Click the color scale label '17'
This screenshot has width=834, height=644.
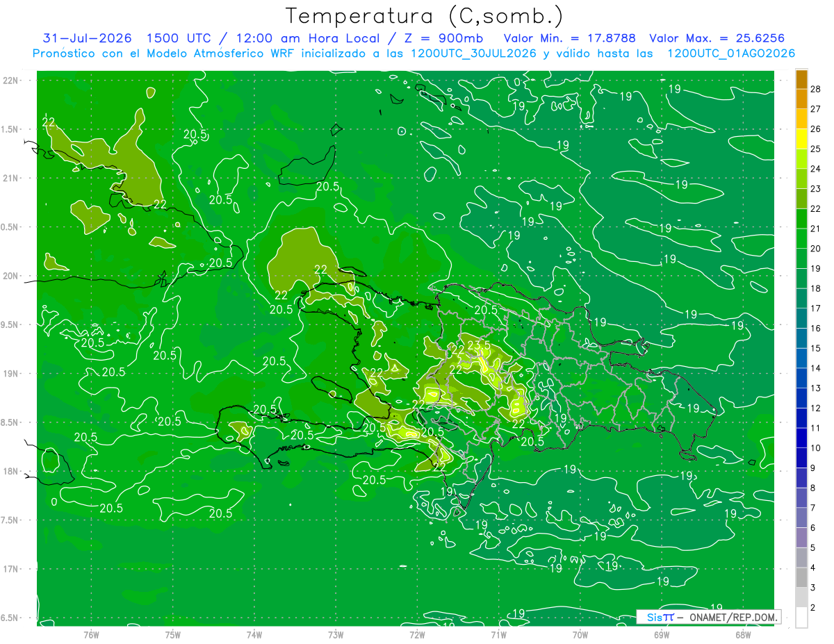(x=816, y=308)
